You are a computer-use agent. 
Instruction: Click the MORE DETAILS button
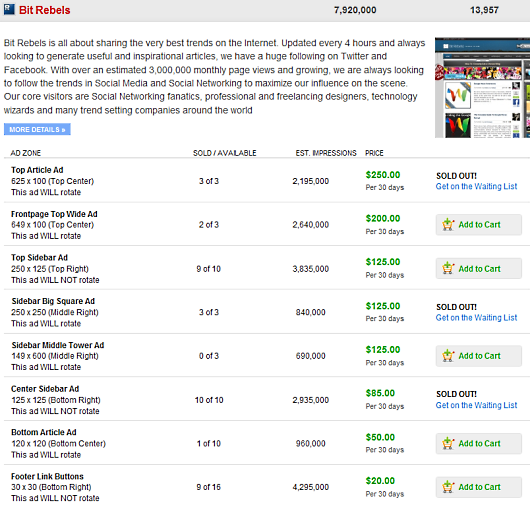click(37, 129)
